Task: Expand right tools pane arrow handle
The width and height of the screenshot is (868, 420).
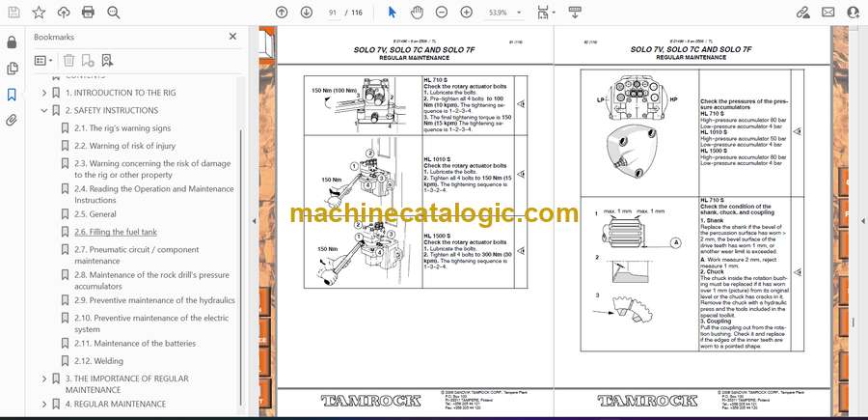Action: tap(862, 221)
